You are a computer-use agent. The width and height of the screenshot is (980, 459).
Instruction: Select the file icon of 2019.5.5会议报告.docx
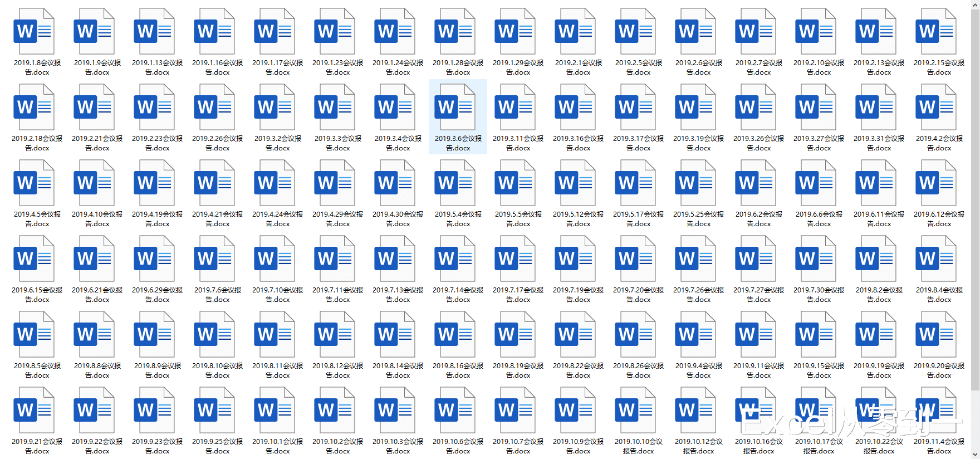click(515, 183)
